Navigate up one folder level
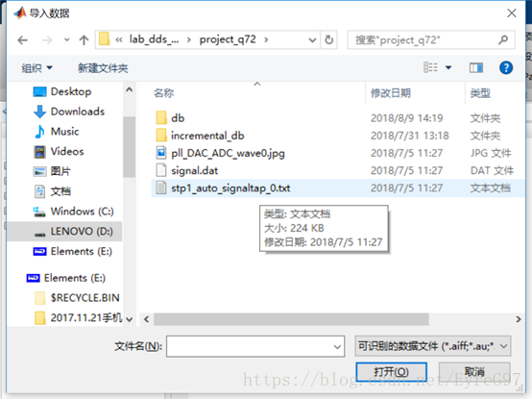The height and width of the screenshot is (399, 532). click(x=84, y=40)
